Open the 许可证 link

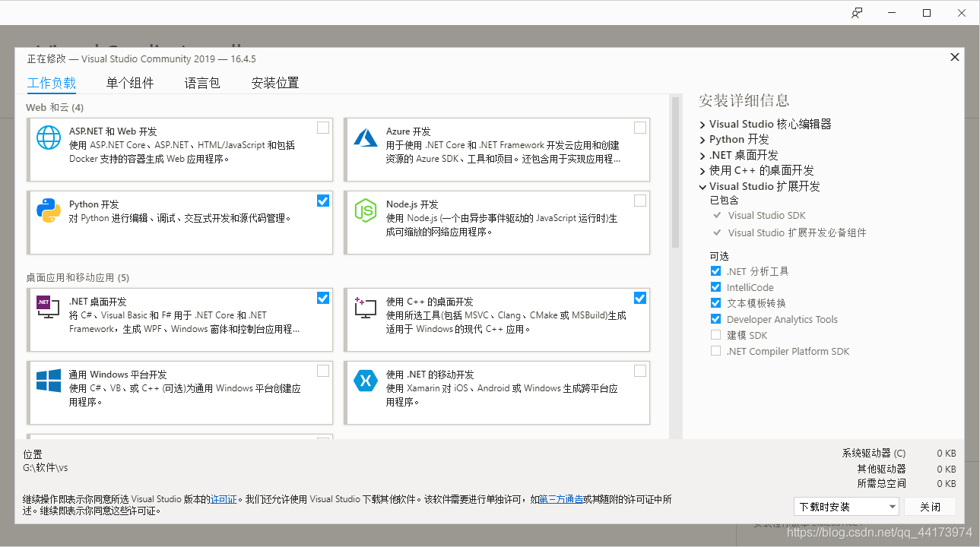[x=223, y=499]
